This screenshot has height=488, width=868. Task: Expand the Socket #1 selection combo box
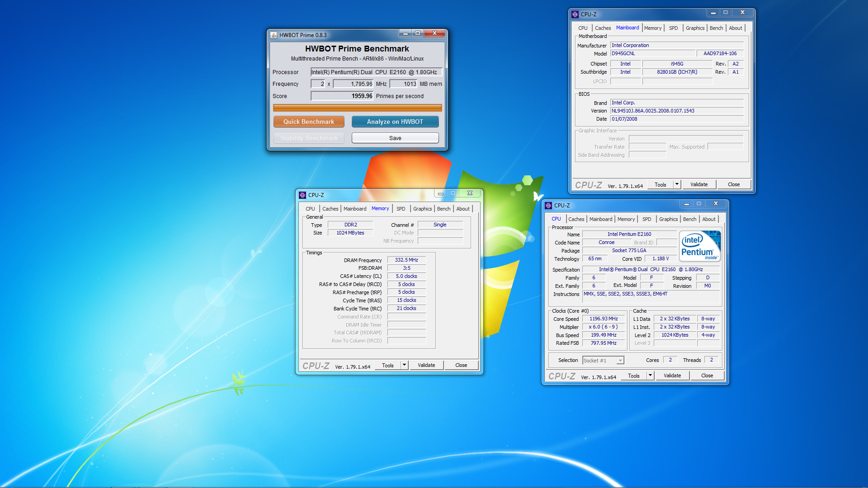620,360
